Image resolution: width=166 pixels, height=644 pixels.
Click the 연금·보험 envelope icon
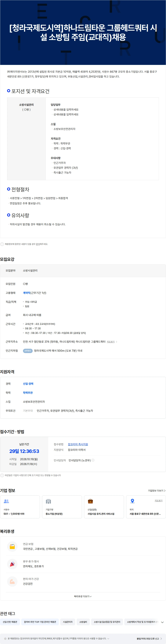pyautogui.click(x=12, y=547)
